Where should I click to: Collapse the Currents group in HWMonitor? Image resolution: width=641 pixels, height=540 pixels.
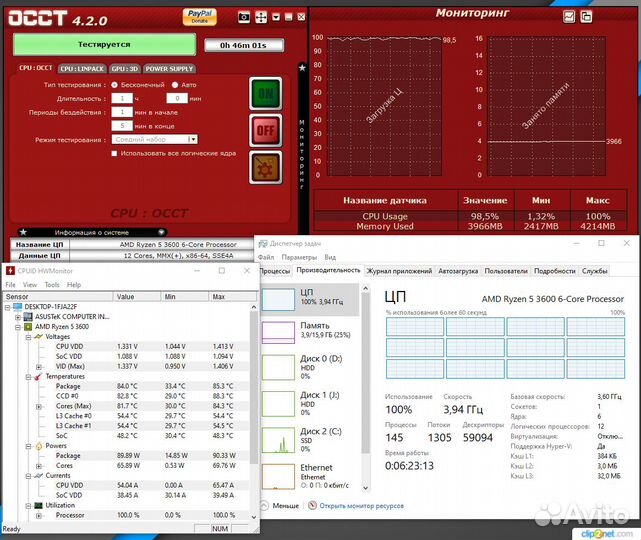click(x=28, y=476)
